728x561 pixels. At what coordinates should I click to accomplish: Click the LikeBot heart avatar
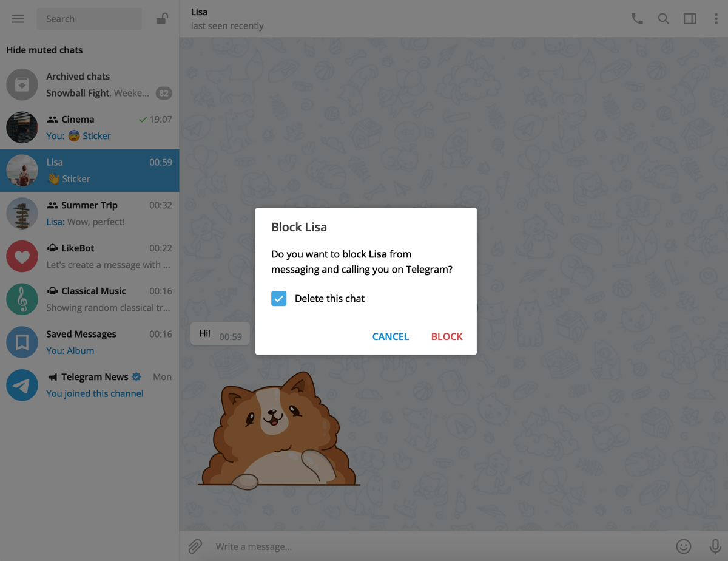click(22, 256)
